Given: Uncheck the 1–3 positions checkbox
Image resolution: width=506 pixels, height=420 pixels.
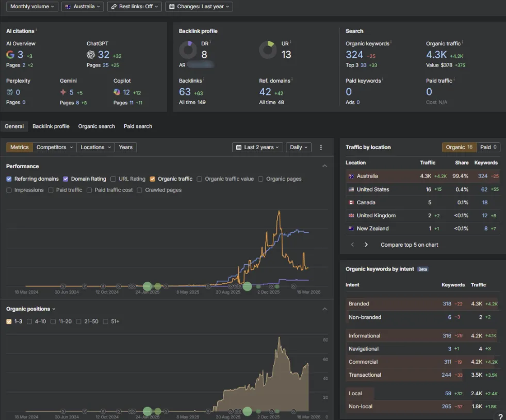Looking at the screenshot, I should pyautogui.click(x=9, y=321).
